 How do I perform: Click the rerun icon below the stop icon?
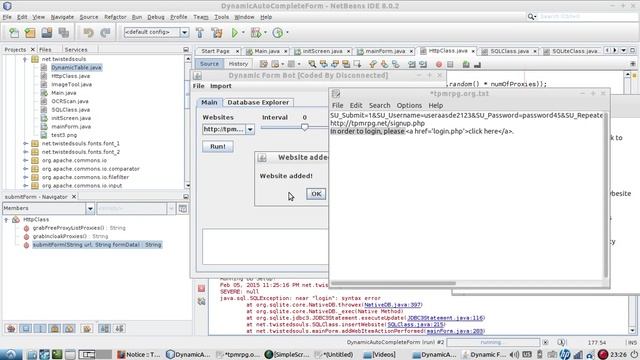click(x=201, y=301)
